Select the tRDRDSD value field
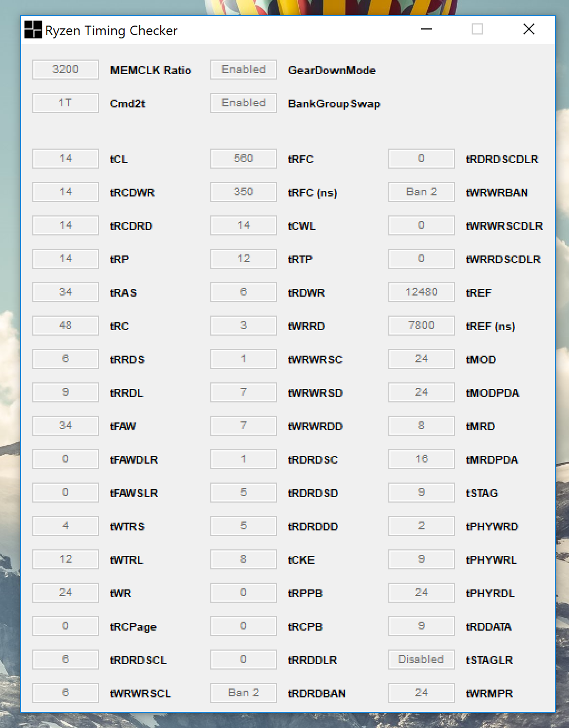The width and height of the screenshot is (569, 728). tap(244, 493)
